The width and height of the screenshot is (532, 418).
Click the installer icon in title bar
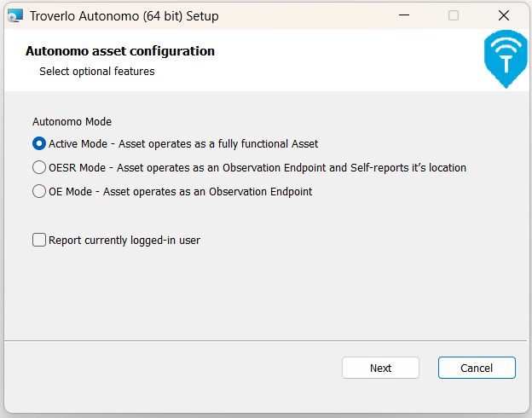coord(15,15)
